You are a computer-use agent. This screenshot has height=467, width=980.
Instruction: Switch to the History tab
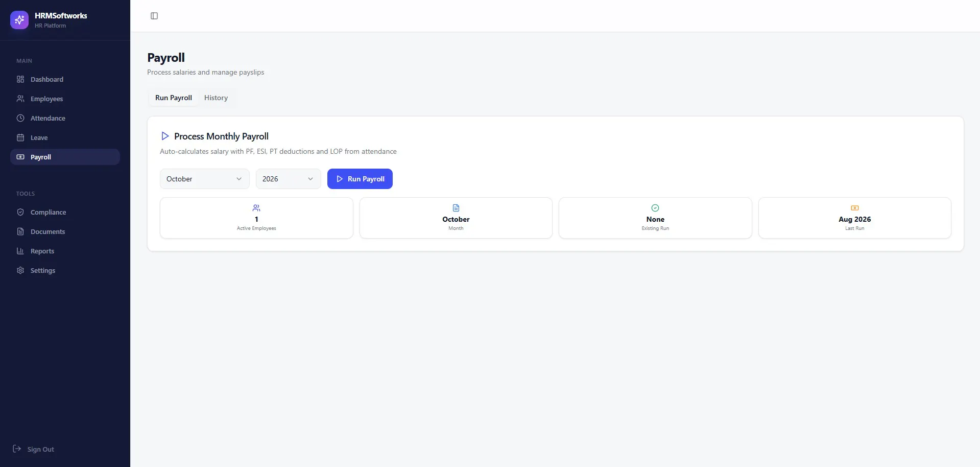[216, 98]
